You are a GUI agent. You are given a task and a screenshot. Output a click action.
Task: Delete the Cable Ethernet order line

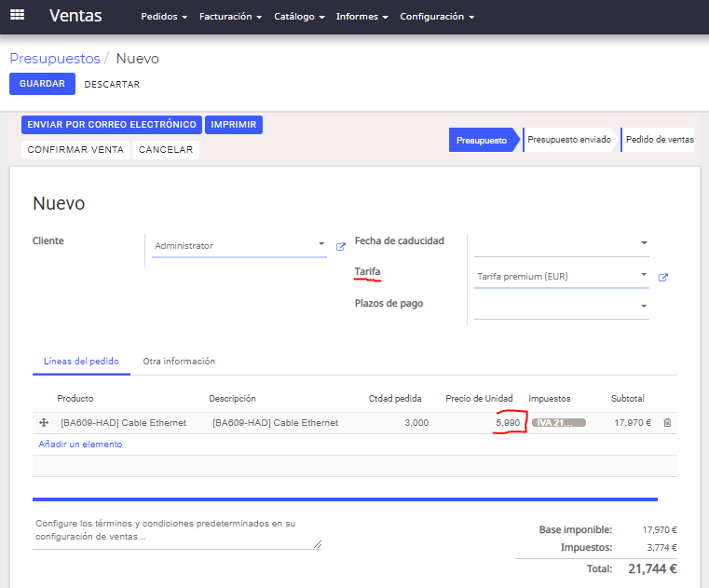(x=667, y=422)
